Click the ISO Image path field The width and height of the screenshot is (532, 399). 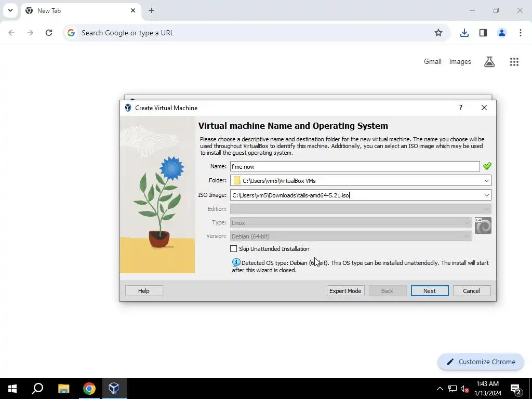pos(356,195)
